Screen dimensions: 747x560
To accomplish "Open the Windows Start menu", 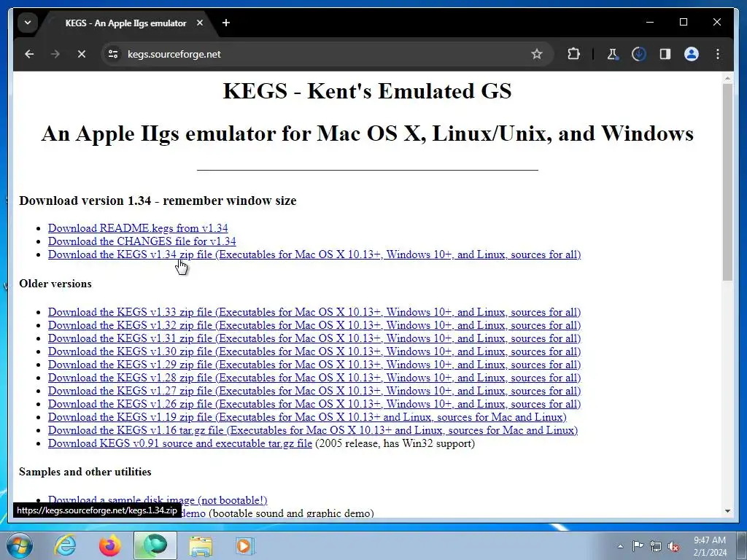I will [18, 545].
